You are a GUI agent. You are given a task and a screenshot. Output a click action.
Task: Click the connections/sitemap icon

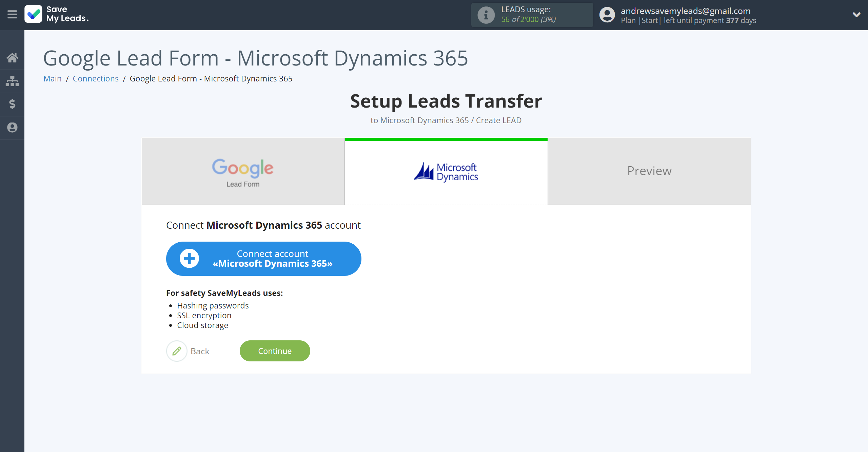[x=12, y=80]
